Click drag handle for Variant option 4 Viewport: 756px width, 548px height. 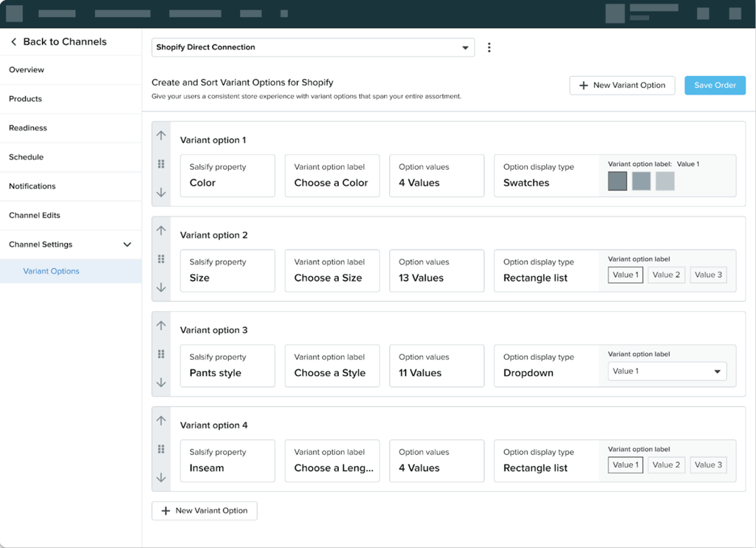(161, 449)
